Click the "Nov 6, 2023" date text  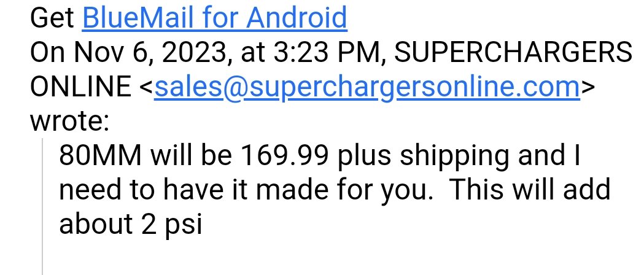point(150,53)
